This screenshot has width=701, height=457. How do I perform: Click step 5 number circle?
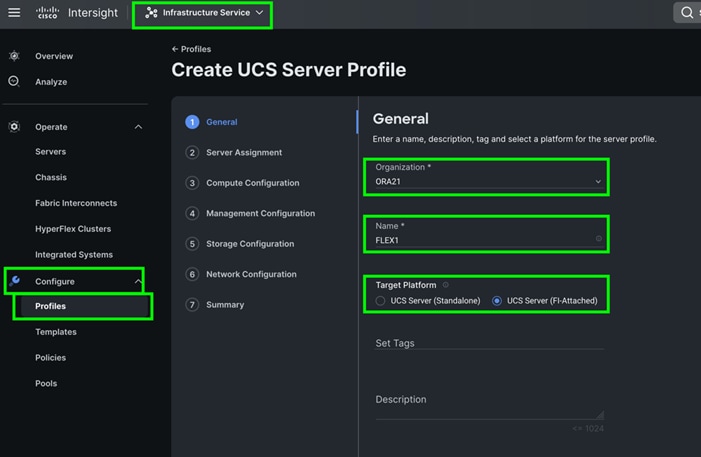pos(192,244)
